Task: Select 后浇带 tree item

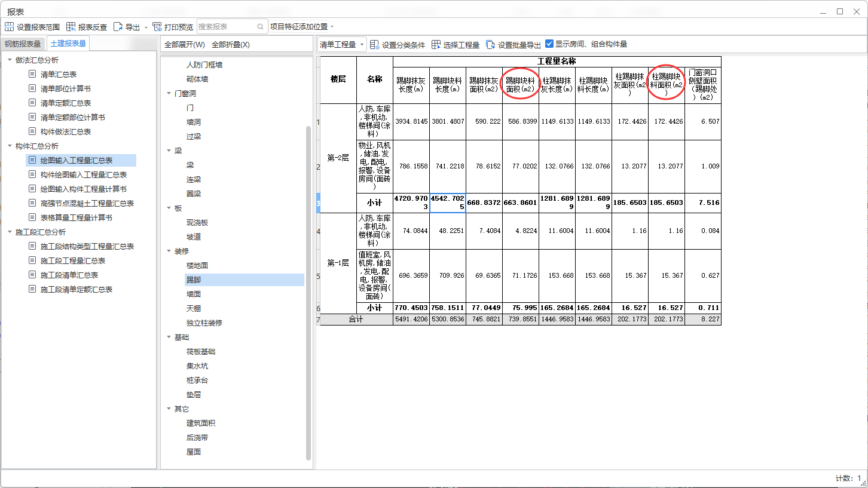Action: click(x=197, y=438)
